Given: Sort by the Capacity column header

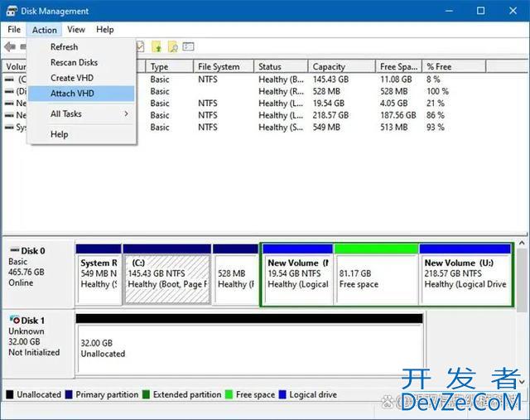Looking at the screenshot, I should click(x=329, y=67).
